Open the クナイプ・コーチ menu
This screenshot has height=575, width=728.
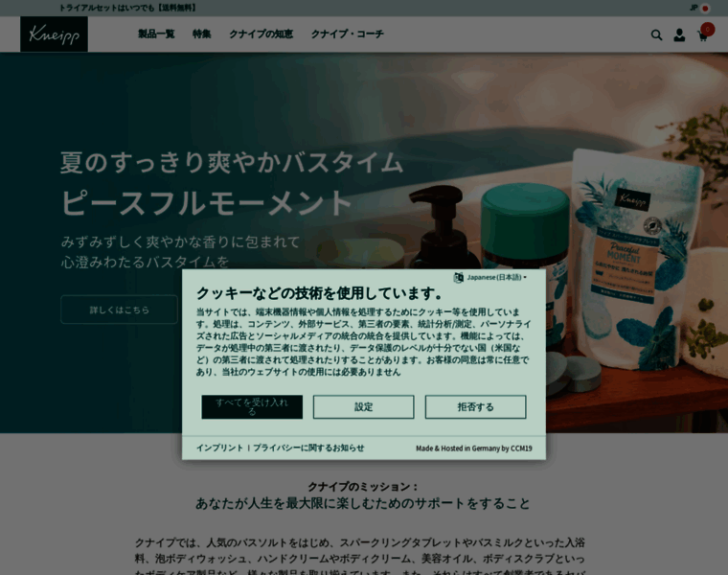[348, 34]
